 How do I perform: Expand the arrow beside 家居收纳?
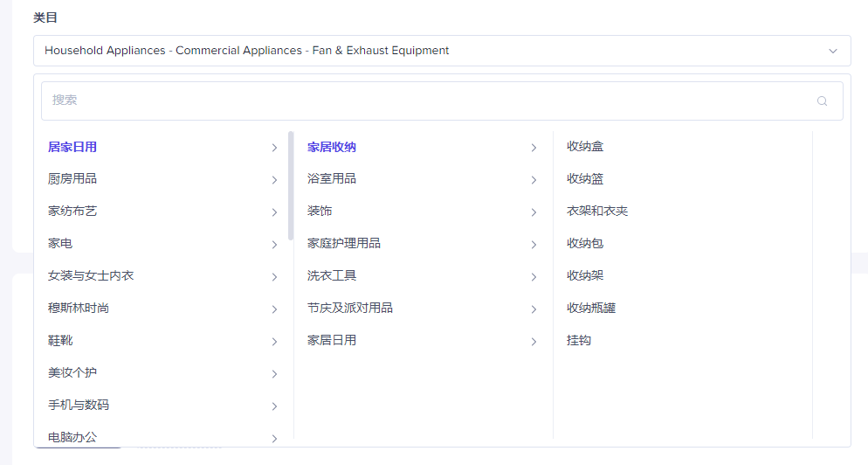[534, 148]
